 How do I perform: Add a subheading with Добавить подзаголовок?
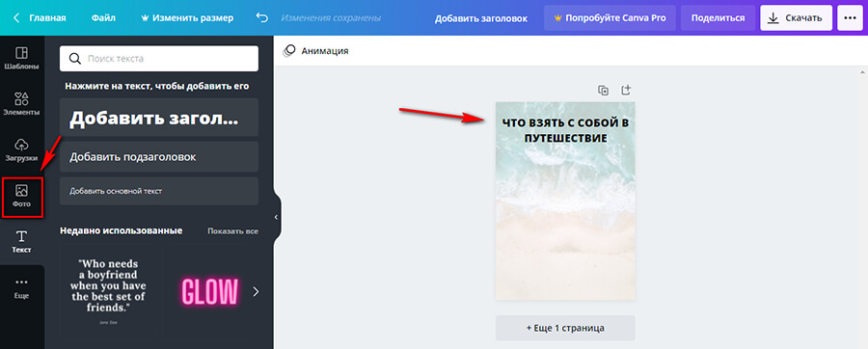(159, 156)
